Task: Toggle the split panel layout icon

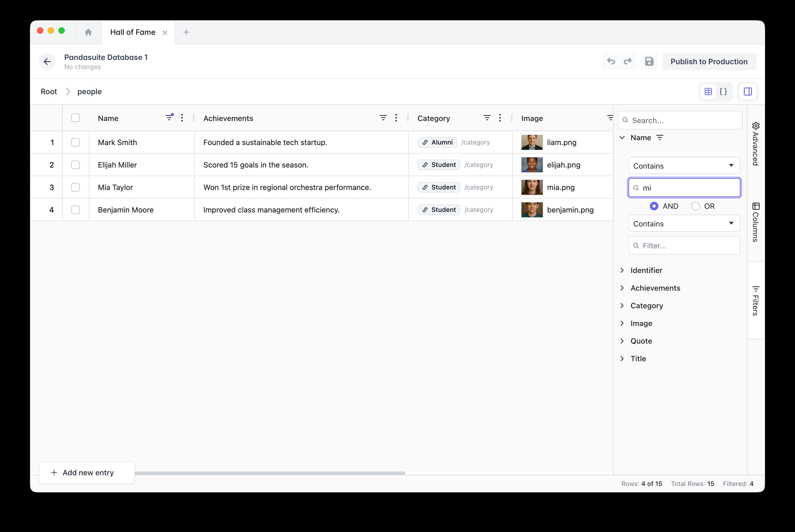Action: click(748, 91)
